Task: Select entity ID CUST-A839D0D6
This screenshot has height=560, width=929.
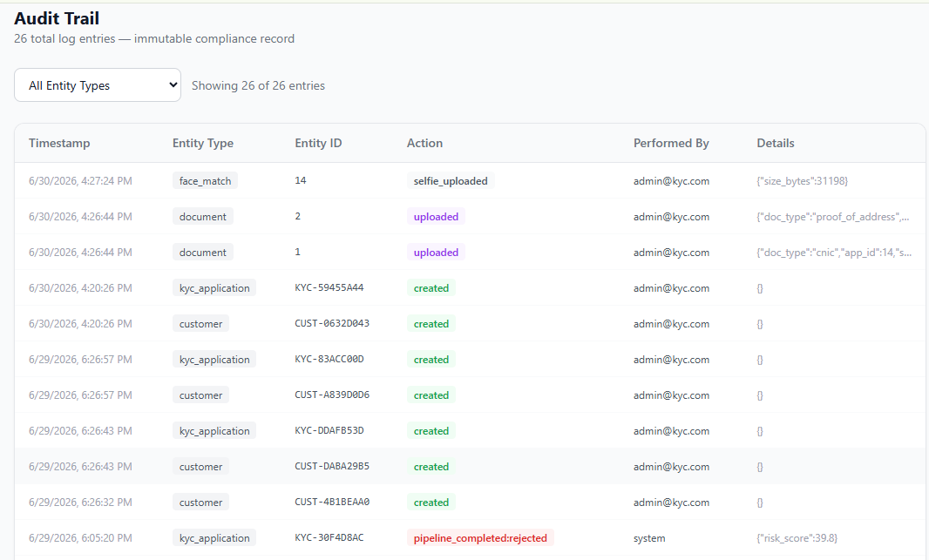Action: click(x=332, y=395)
